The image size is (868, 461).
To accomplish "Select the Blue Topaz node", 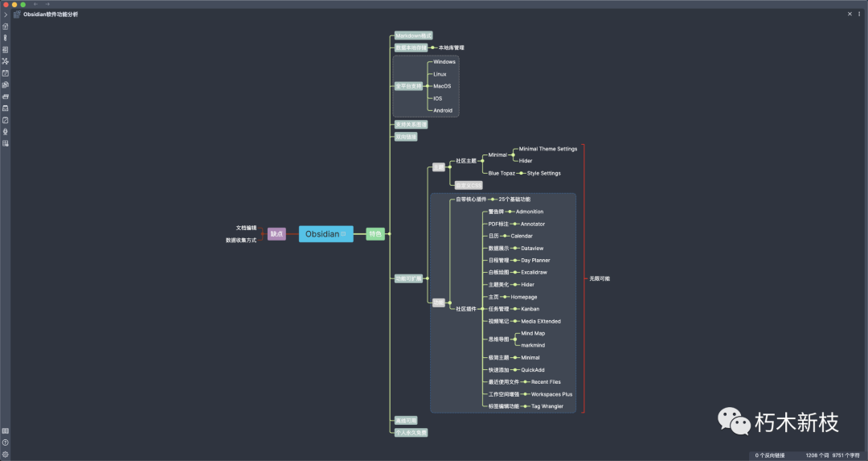I will pyautogui.click(x=502, y=173).
